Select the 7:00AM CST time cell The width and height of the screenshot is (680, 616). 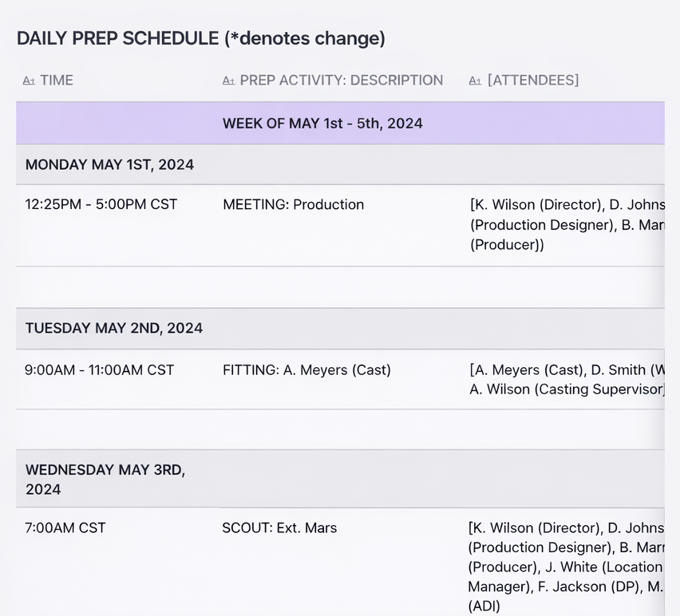pos(65,528)
